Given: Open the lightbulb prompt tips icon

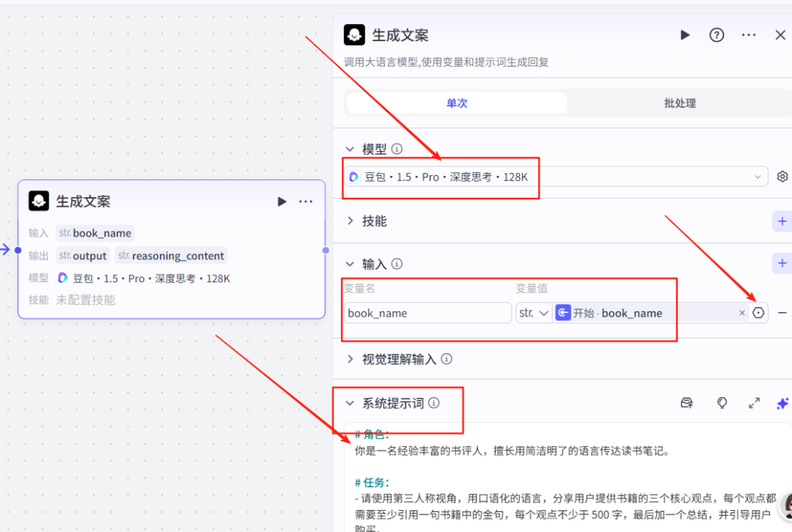Looking at the screenshot, I should [x=722, y=403].
